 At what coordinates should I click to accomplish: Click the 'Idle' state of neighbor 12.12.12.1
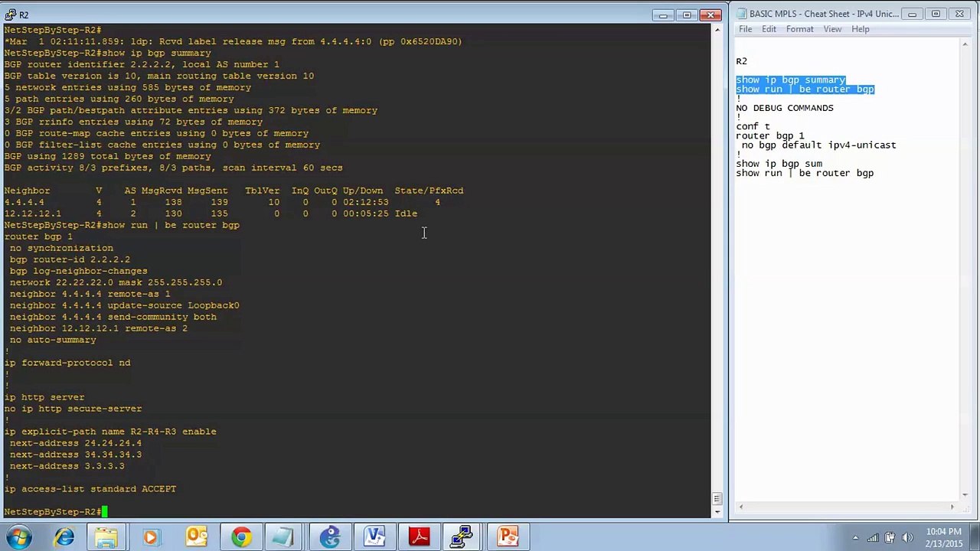406,214
